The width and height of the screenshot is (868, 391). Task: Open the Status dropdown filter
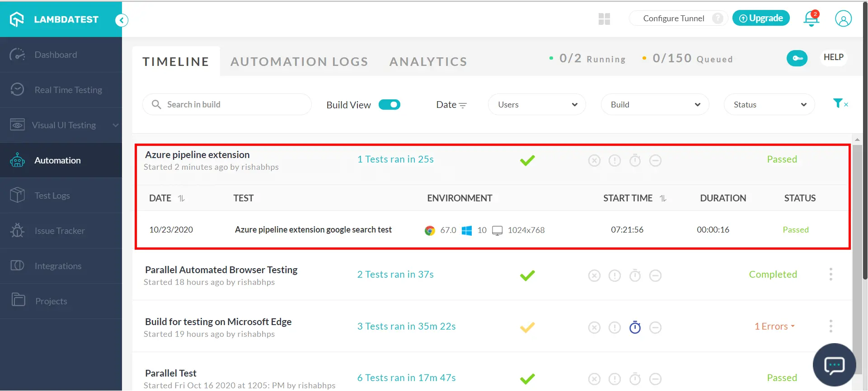769,105
